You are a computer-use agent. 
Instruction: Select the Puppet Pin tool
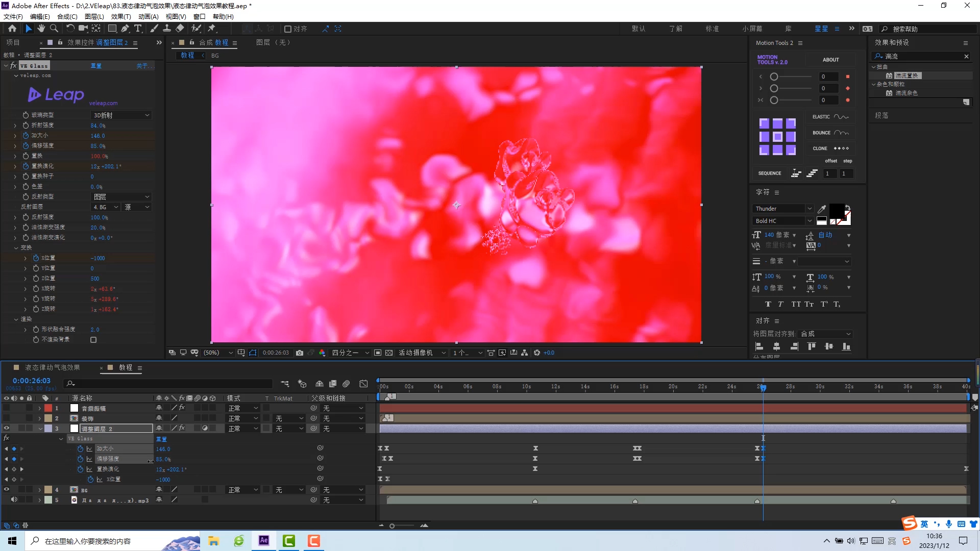212,29
